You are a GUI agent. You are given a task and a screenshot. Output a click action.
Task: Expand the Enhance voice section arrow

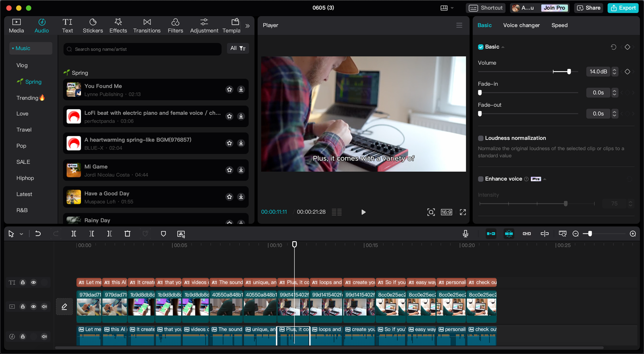point(545,179)
